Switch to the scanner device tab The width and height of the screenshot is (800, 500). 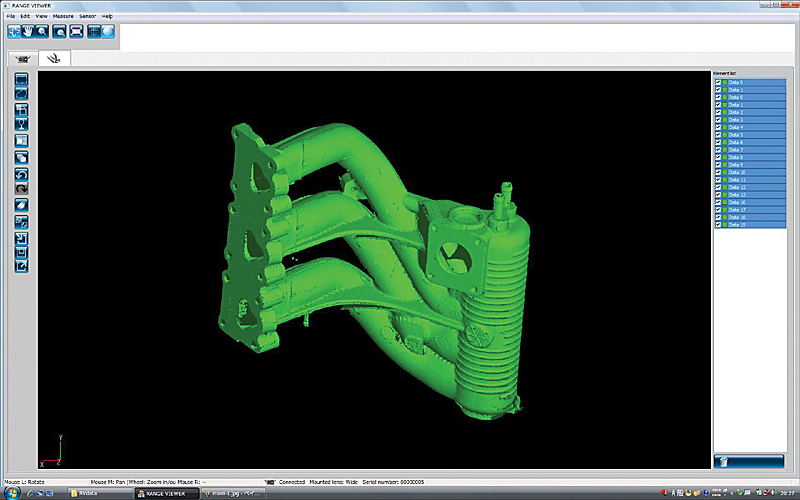click(x=22, y=59)
